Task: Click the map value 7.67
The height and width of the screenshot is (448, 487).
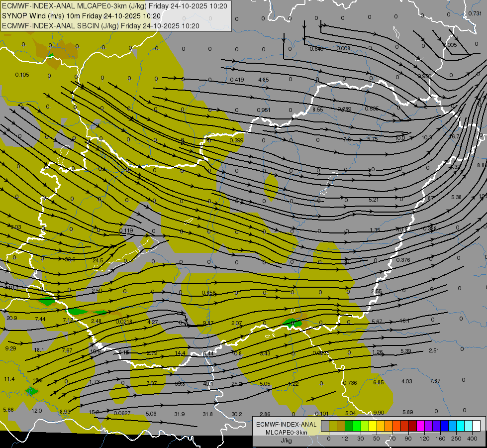Action: (x=67, y=350)
